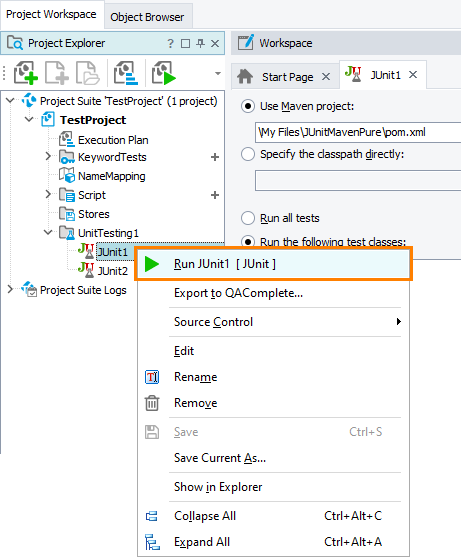Open the Source Control submenu
The image size is (461, 557).
coord(273,322)
